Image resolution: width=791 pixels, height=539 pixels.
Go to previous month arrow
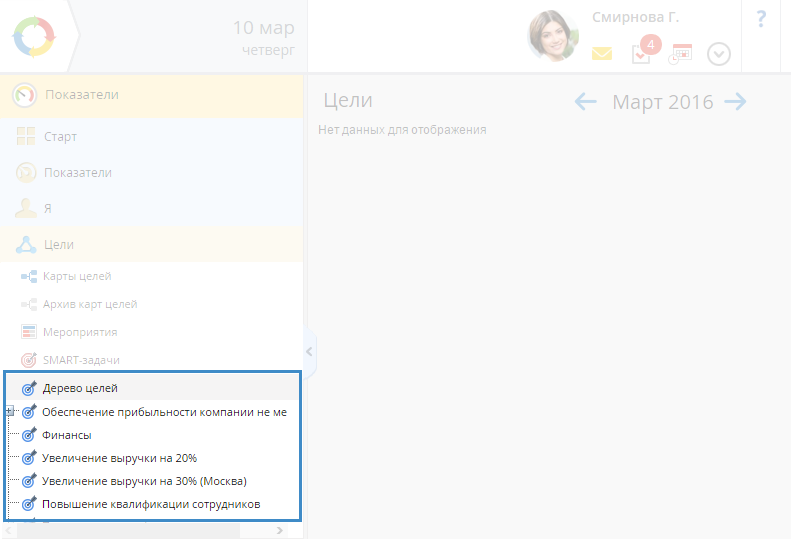586,102
